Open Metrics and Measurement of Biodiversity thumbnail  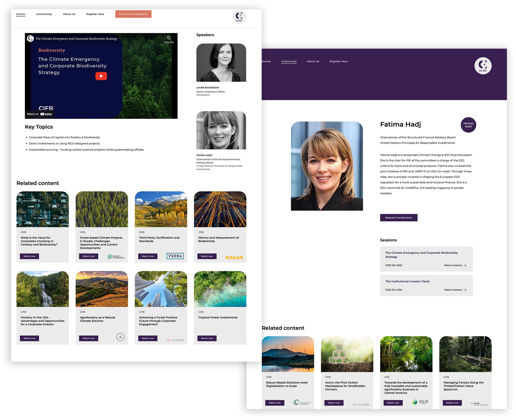coord(220,209)
